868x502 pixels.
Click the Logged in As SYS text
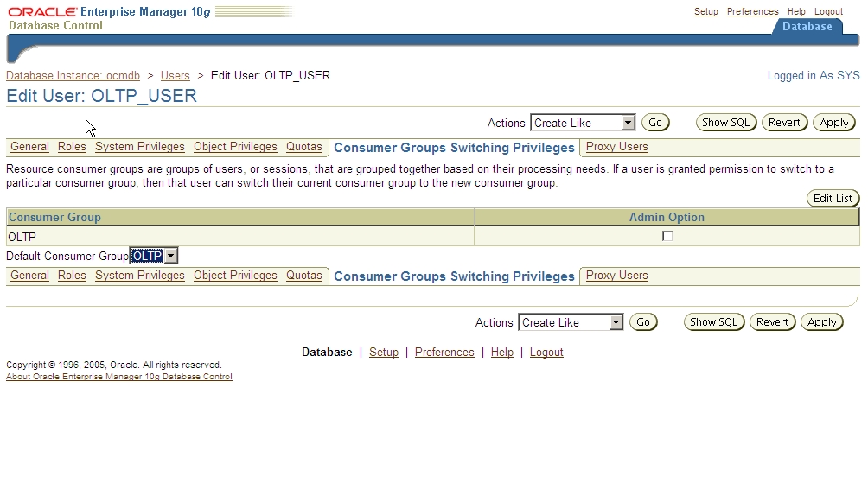click(x=814, y=75)
